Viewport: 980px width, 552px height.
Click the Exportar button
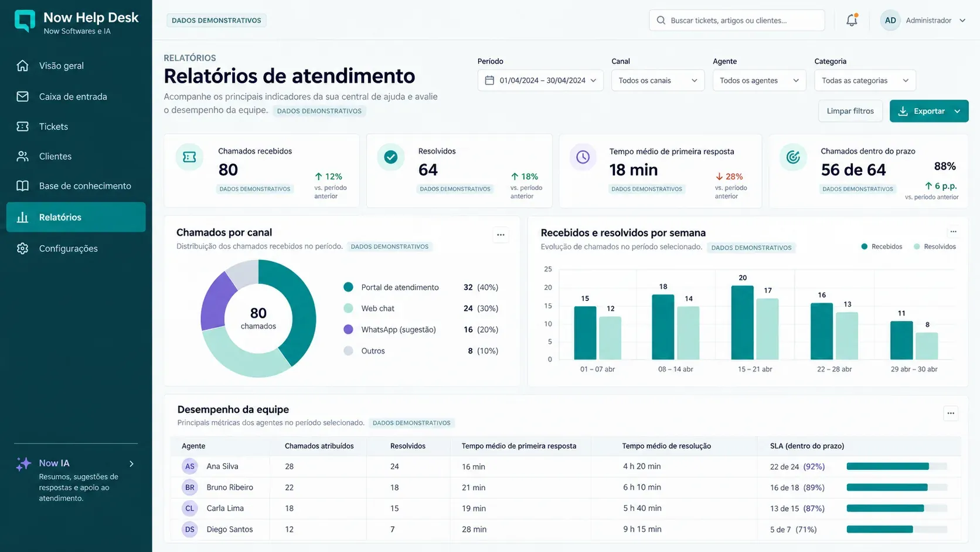pos(929,111)
